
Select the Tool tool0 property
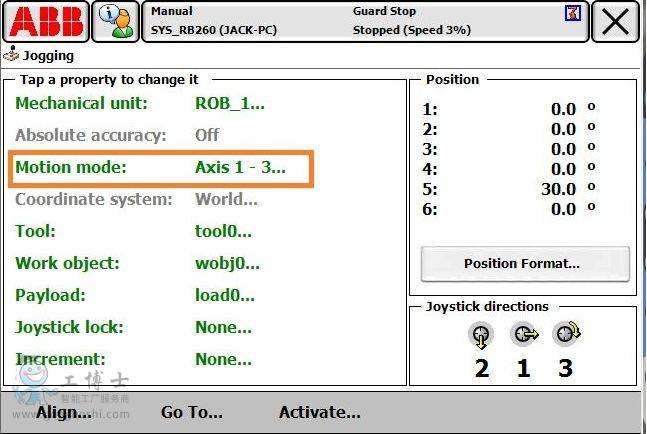click(222, 231)
